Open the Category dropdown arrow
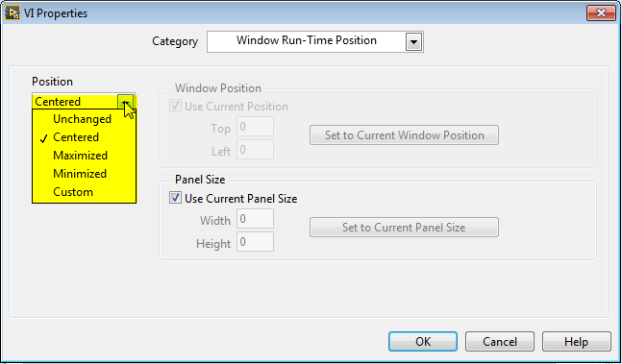This screenshot has width=622, height=364. point(413,42)
